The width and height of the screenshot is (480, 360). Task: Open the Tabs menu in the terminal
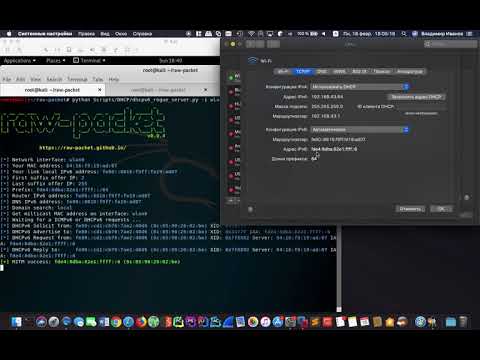click(98, 79)
